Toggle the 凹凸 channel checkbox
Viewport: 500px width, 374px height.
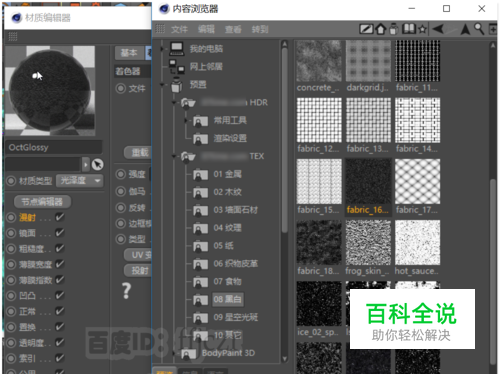pos(60,295)
